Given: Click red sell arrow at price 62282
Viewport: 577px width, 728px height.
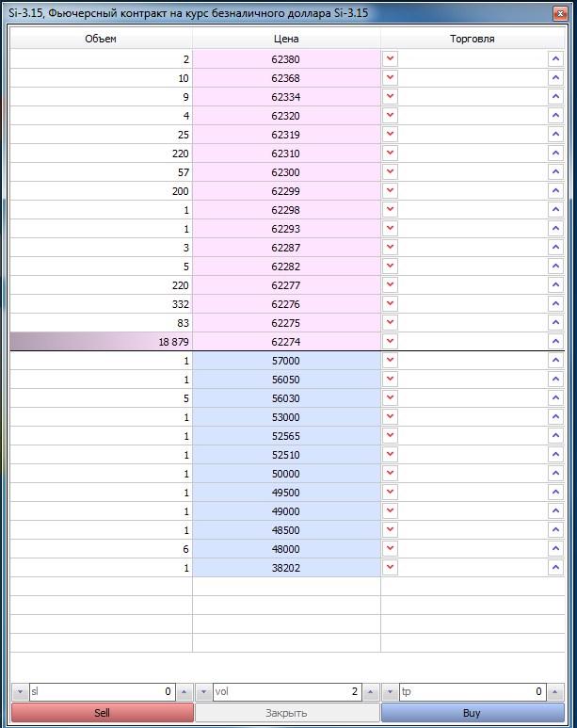Looking at the screenshot, I should pyautogui.click(x=390, y=266).
